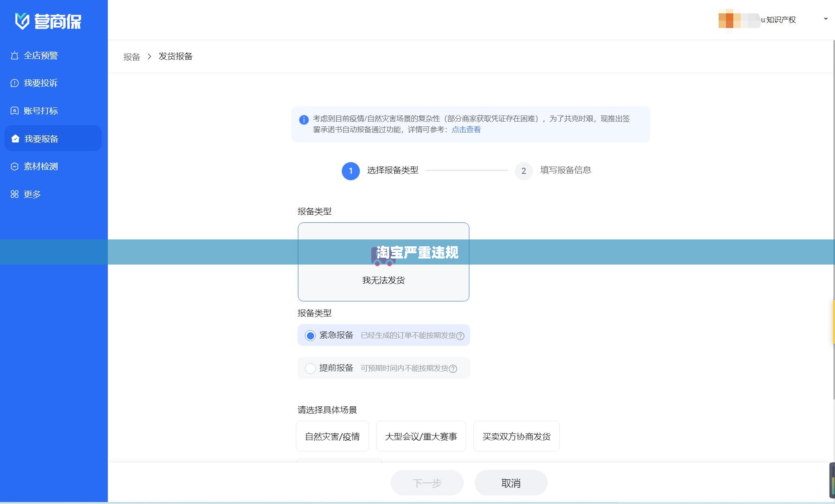Click the 全店预警 alarm bell icon
The width and height of the screenshot is (835, 504).
tap(15, 56)
